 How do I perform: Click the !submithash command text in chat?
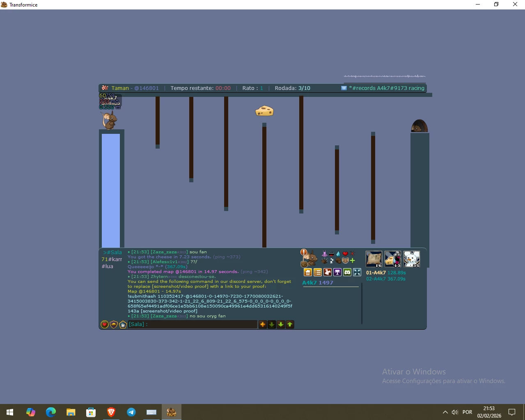pyautogui.click(x=210, y=304)
